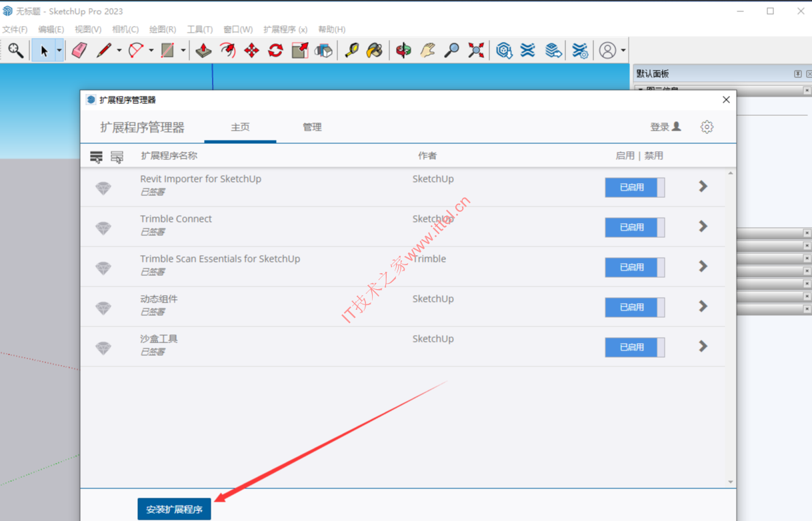Viewport: 812px width, 521px height.
Task: Pick the pink Eraser tool
Action: click(79, 50)
